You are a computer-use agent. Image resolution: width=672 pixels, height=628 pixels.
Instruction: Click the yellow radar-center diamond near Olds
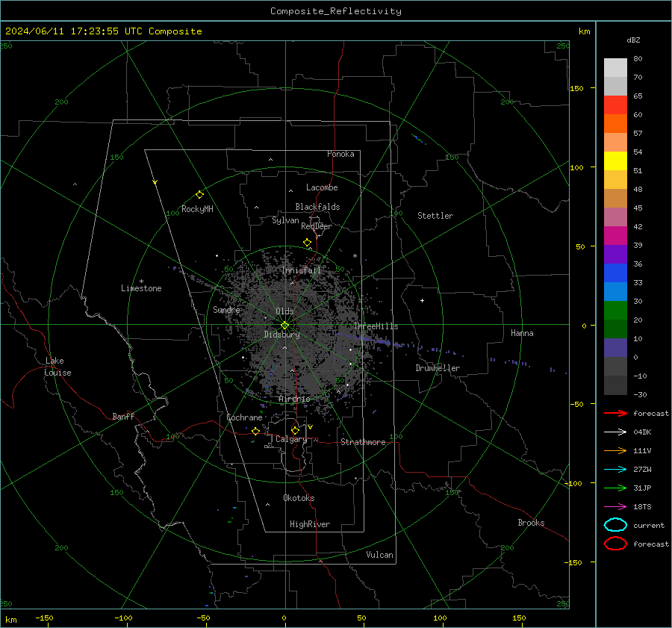[284, 326]
